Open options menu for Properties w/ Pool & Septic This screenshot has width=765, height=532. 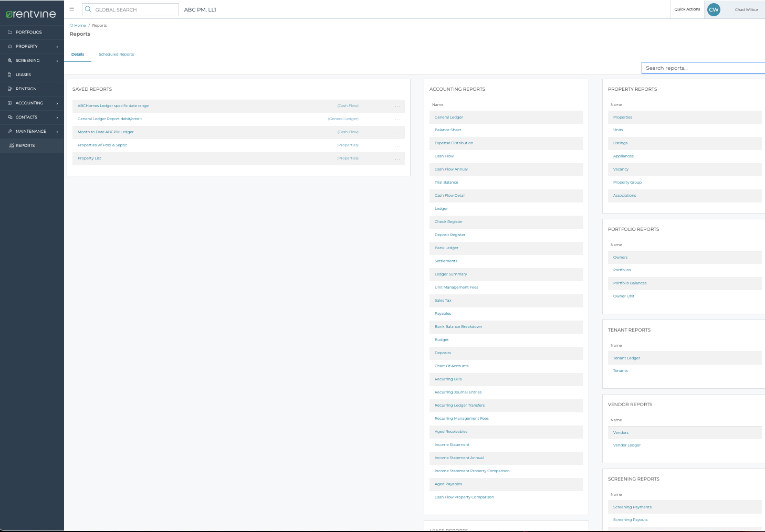[x=397, y=146]
